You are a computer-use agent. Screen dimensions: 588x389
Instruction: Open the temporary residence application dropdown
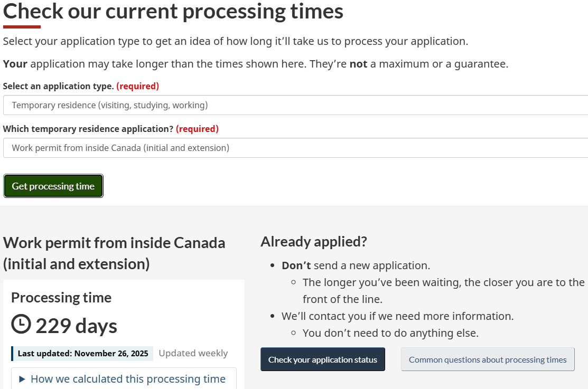click(x=295, y=148)
